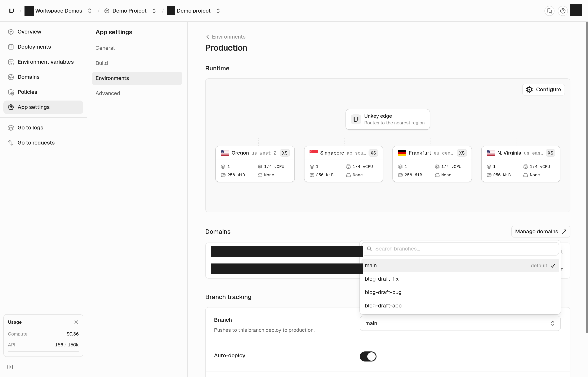Select the blog-draft-app branch
Screen dimensions: 588x377
tap(460, 306)
